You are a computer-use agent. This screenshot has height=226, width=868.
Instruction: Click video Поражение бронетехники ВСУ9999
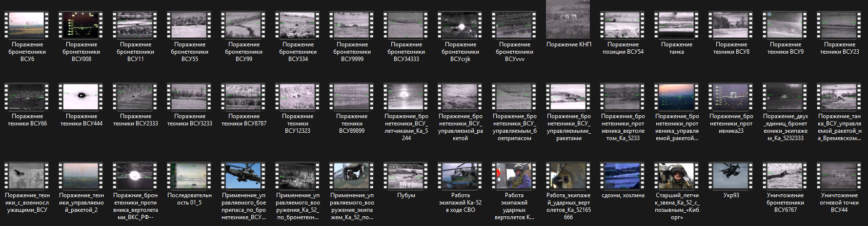coord(352,25)
